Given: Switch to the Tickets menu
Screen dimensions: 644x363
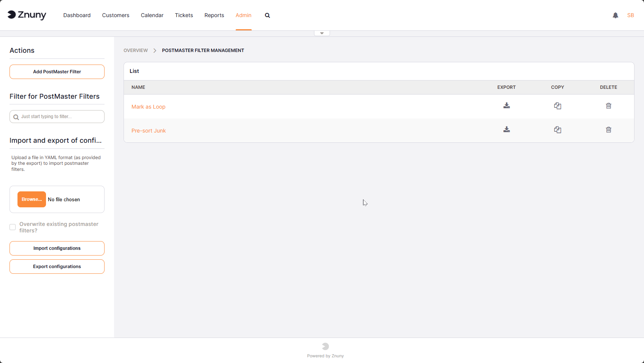Looking at the screenshot, I should [x=184, y=15].
